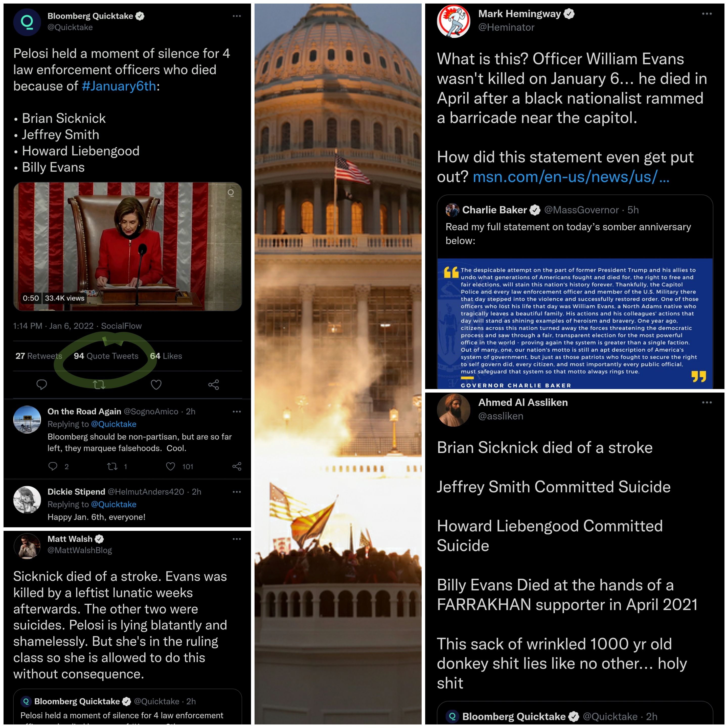Reply to On the Road Again's comment
This screenshot has width=728, height=728.
[53, 466]
